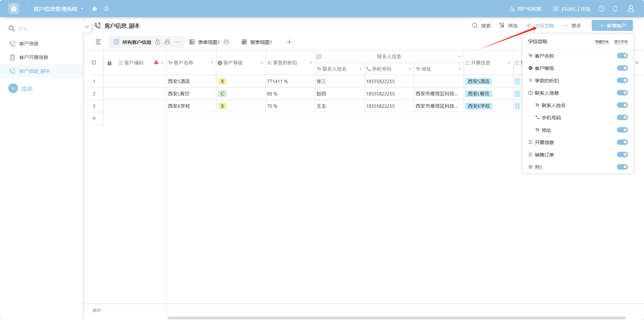Click the 新增客户 button
This screenshot has height=320, width=644.
pos(612,25)
